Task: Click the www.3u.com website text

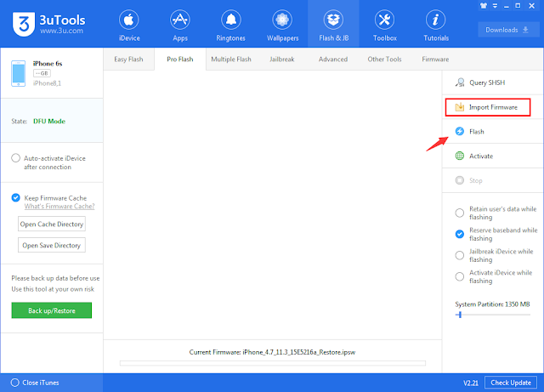Action: 61,31
